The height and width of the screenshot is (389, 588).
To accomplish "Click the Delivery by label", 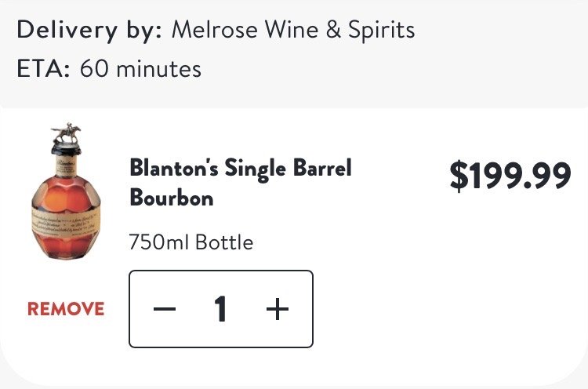I will point(89,31).
